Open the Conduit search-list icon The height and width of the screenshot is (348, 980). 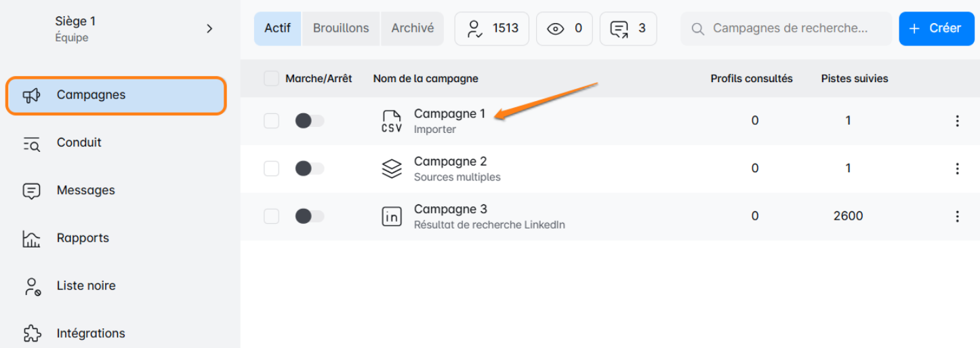pyautogui.click(x=32, y=143)
